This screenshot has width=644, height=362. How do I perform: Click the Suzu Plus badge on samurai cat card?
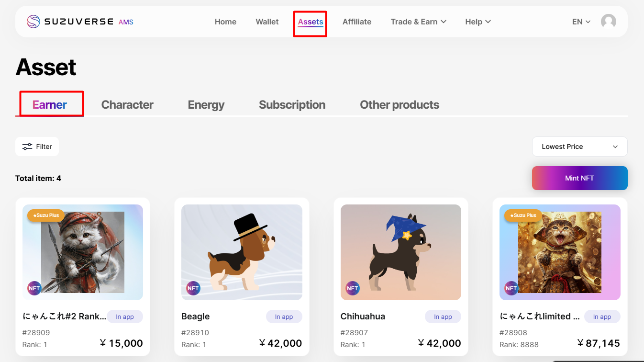[x=523, y=215]
